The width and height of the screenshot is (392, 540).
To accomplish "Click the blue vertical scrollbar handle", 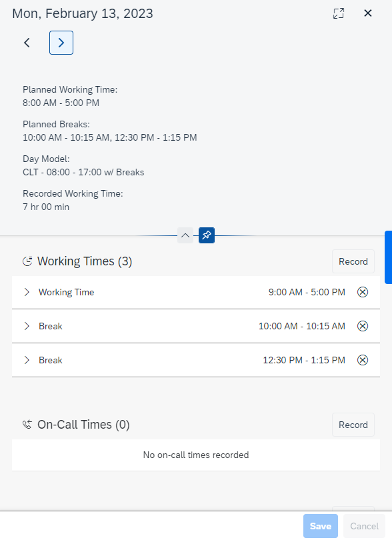I will [388, 257].
